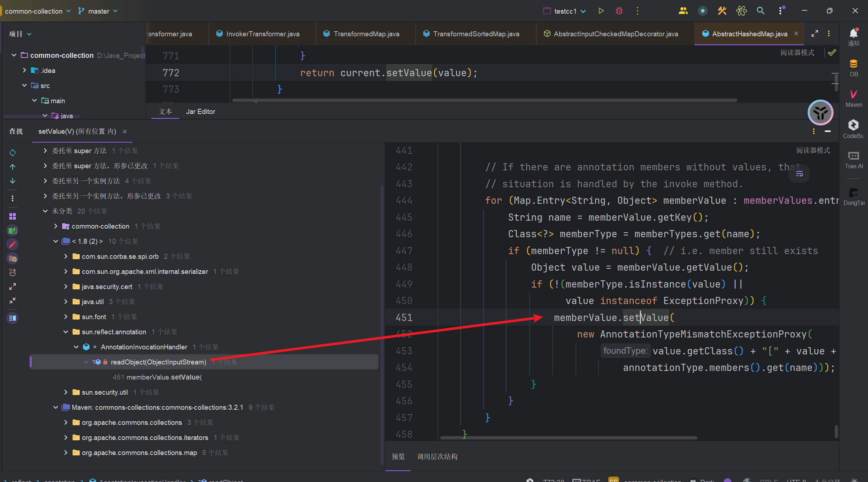The width and height of the screenshot is (868, 482).
Task: Select the 451 memberValue.setValue( result line
Action: tap(158, 377)
